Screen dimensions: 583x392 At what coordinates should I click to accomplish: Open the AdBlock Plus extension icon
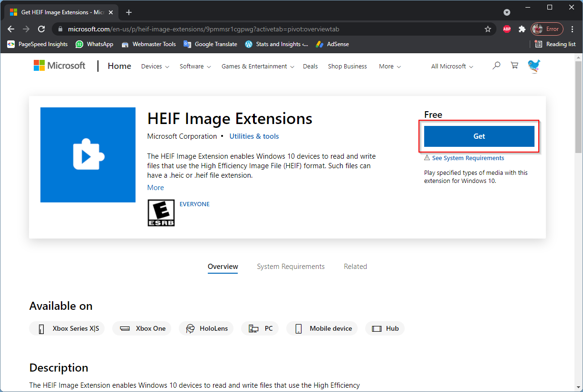pos(507,29)
